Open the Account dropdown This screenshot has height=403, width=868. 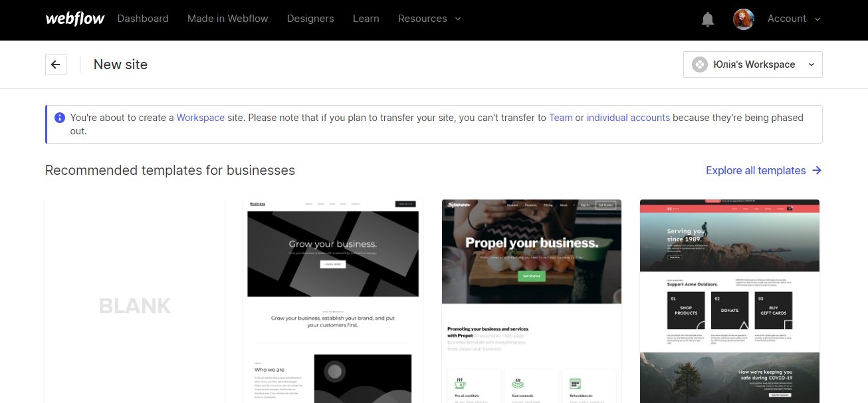(794, 19)
